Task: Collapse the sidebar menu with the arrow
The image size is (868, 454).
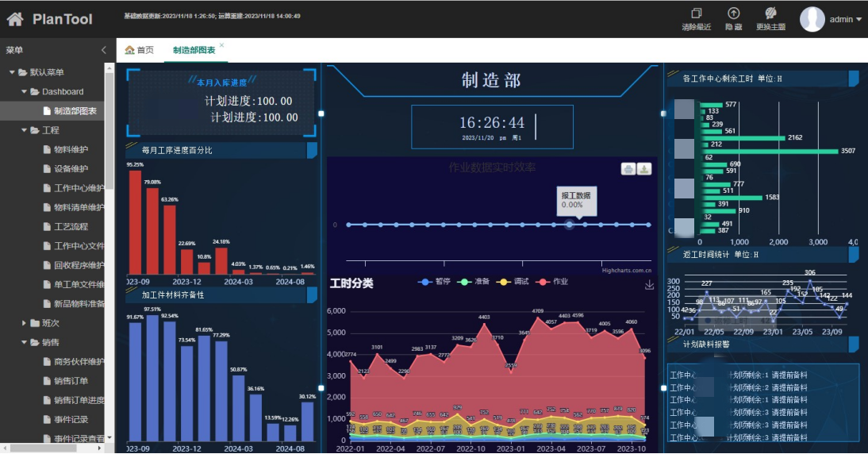Action: (103, 50)
